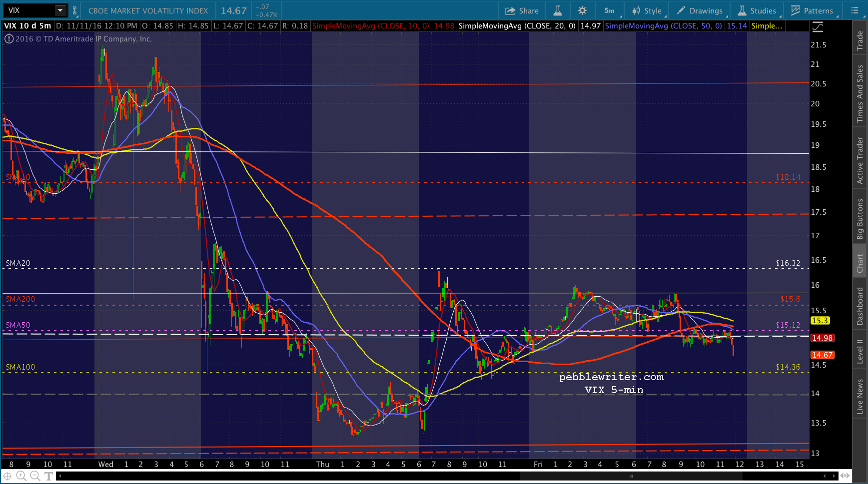Click the Share button
This screenshot has width=868, height=484.
(522, 10)
